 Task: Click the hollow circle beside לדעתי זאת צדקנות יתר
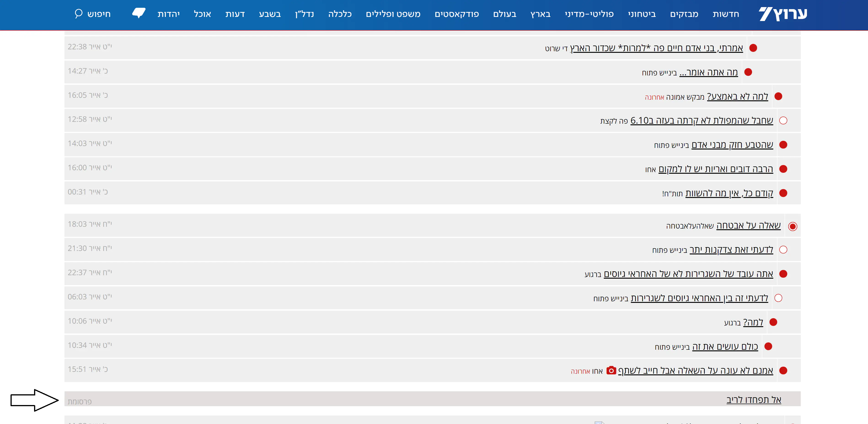[783, 250]
